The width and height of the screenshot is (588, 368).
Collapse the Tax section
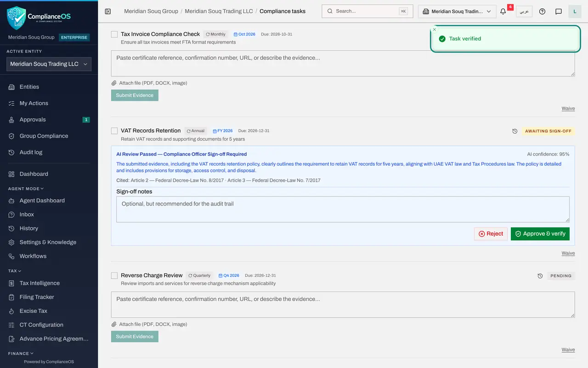point(15,271)
